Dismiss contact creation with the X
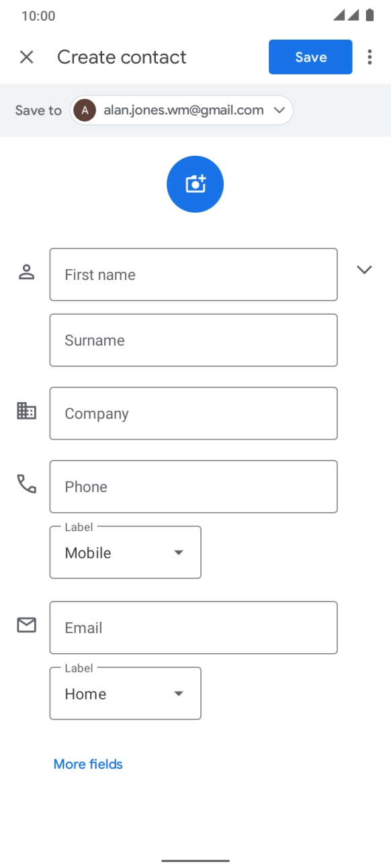Viewport: 391px width, 868px height. [26, 57]
